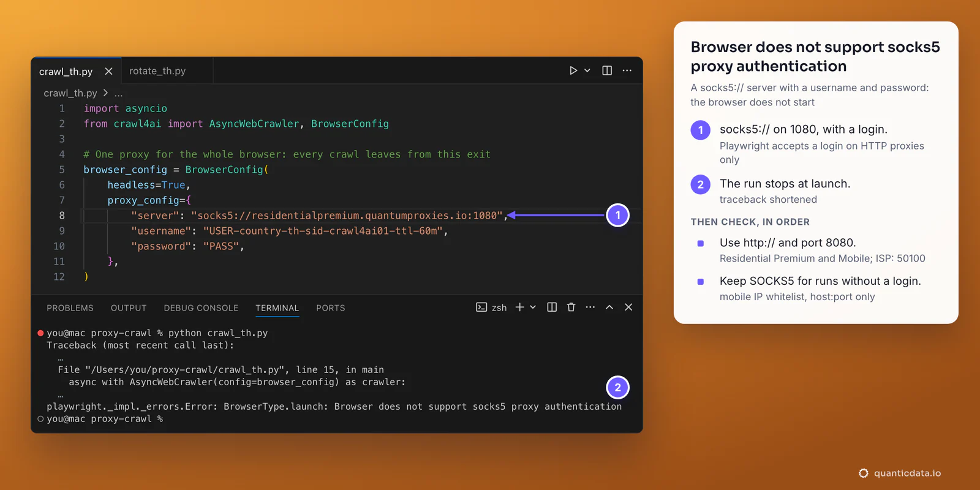Click the socks5:// server string in the code

pyautogui.click(x=347, y=216)
